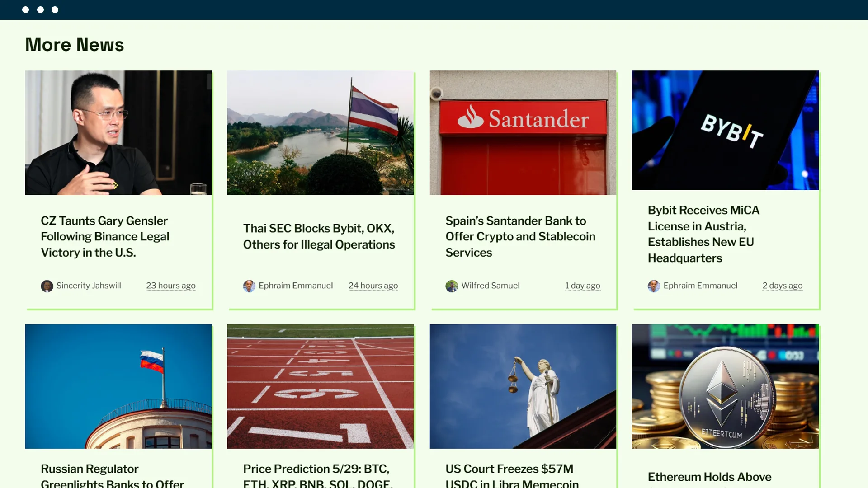Click the 23 hours ago timestamp
This screenshot has width=868, height=488.
(x=171, y=286)
